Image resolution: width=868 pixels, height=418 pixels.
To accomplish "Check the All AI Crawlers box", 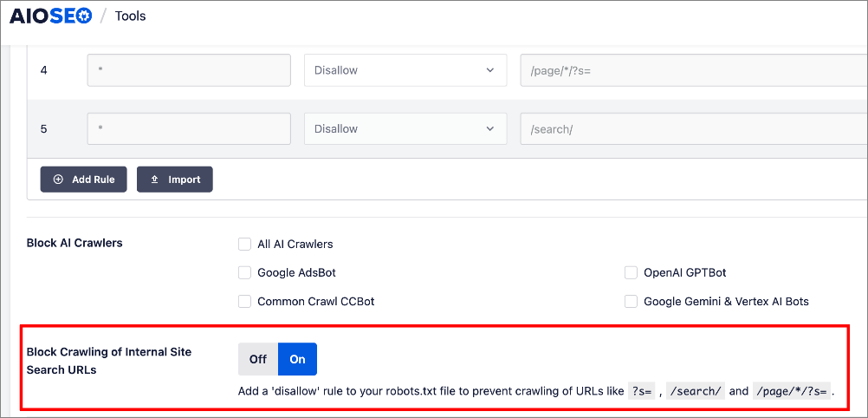I will tap(244, 244).
